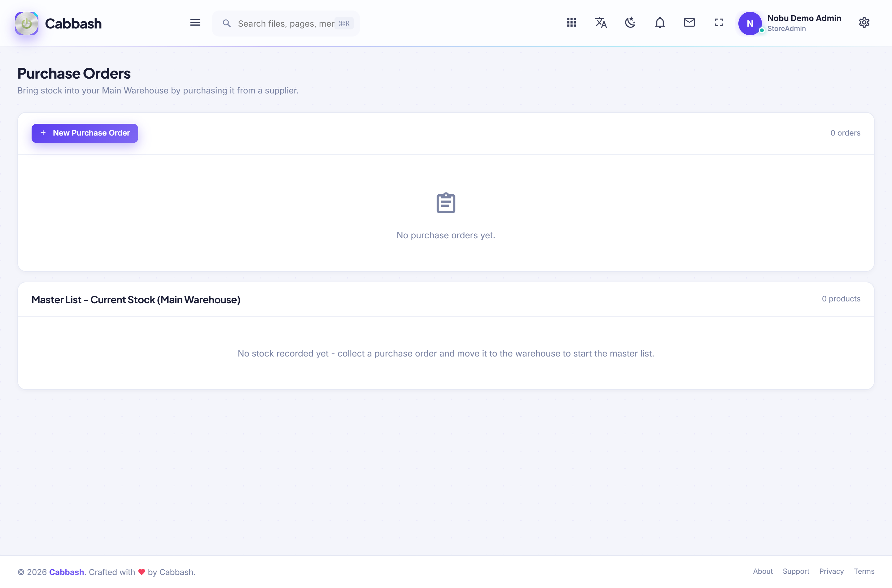The width and height of the screenshot is (892, 588).
Task: Click the Cabbash power logo icon
Action: click(x=26, y=23)
